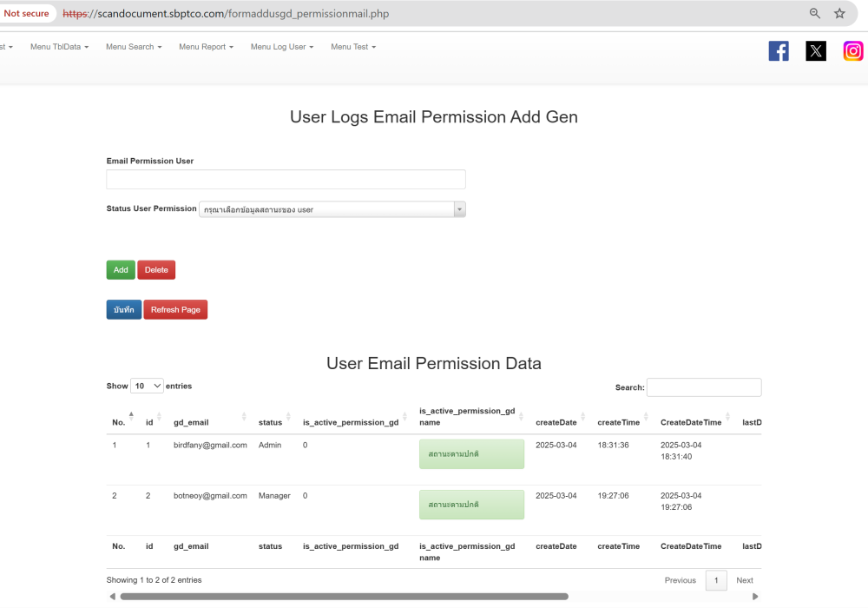
Task: Go to the Next page of entries
Action: point(744,580)
